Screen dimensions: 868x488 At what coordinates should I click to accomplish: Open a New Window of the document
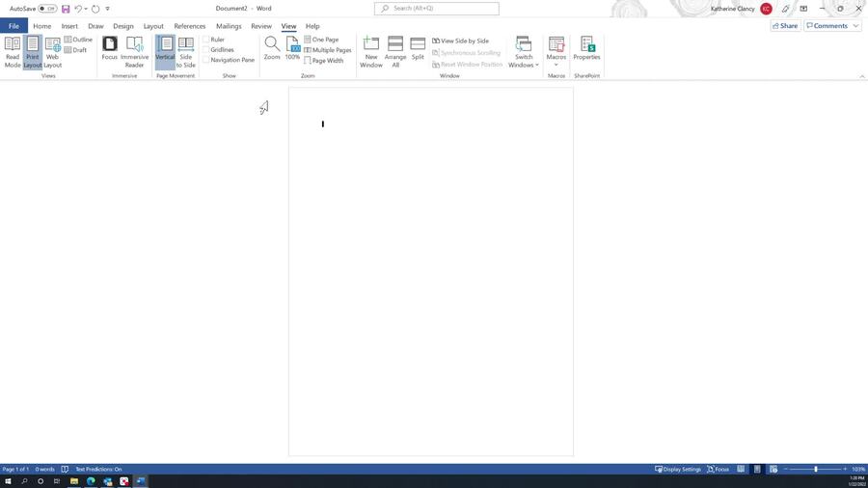point(371,53)
